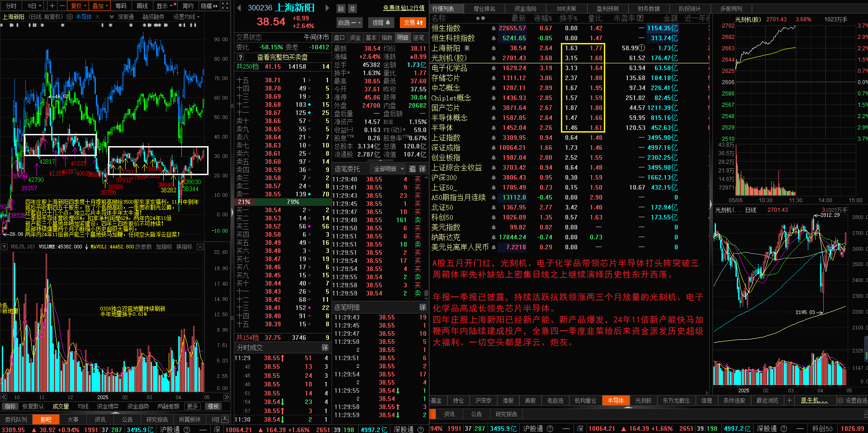The height and width of the screenshot is (433, 868).
Task: Toggle the 筹码 chip distribution view
Action: click(121, 6)
